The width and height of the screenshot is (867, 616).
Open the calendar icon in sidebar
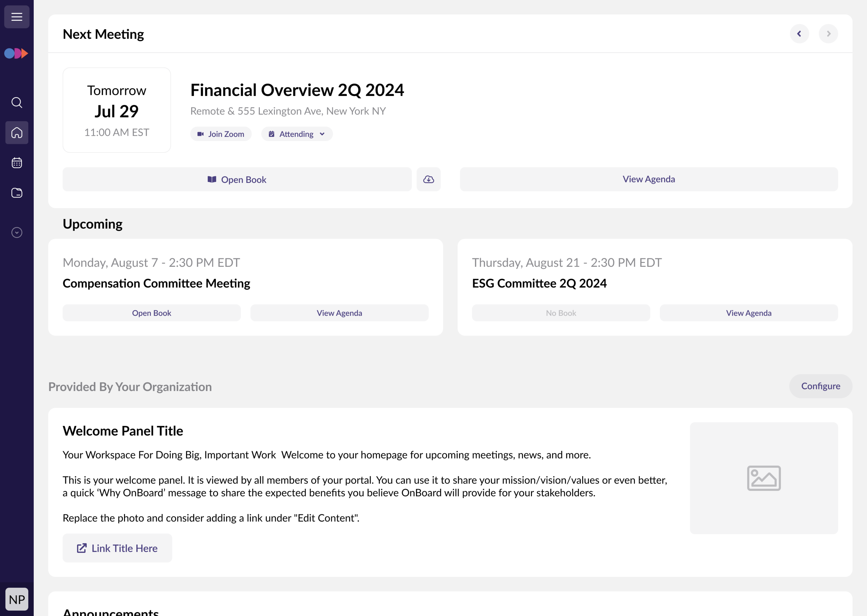click(x=17, y=163)
